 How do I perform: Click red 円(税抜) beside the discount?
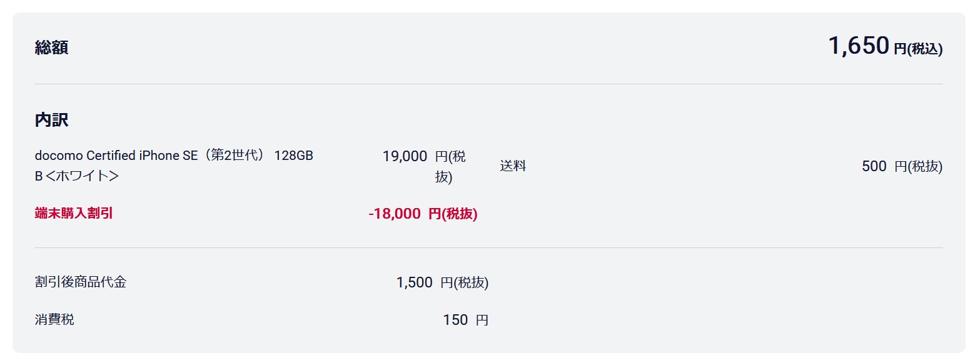[x=453, y=214]
